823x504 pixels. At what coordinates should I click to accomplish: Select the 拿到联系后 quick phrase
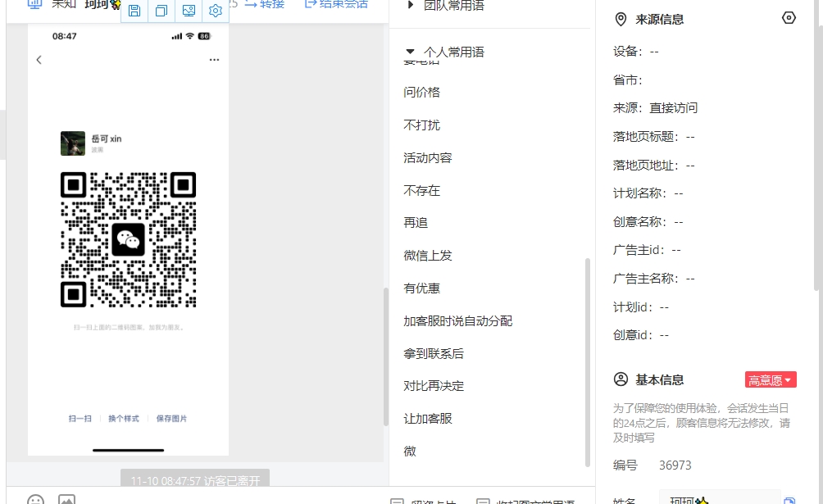click(x=434, y=354)
